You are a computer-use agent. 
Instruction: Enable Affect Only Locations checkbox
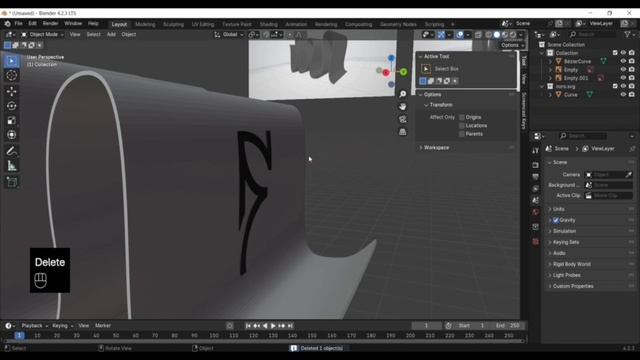(462, 126)
